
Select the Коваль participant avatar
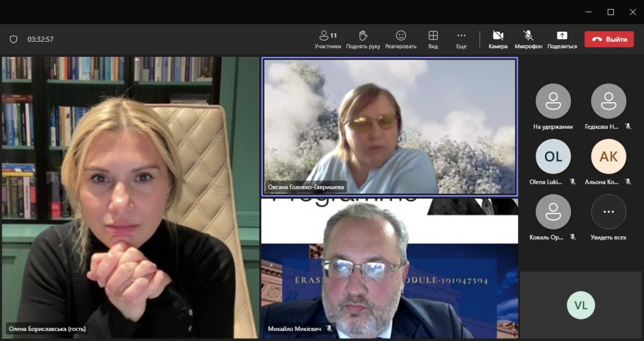[x=553, y=212]
